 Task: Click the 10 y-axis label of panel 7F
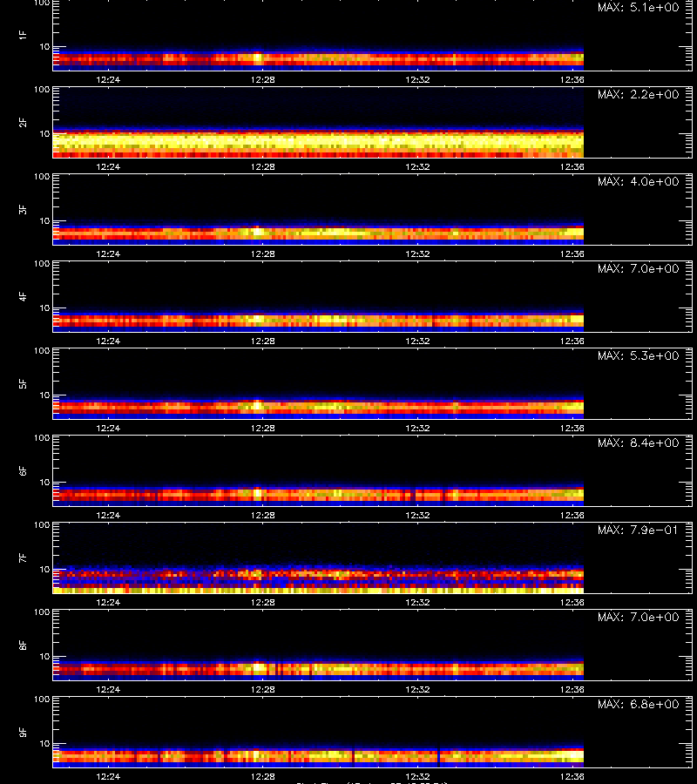pyautogui.click(x=44, y=570)
